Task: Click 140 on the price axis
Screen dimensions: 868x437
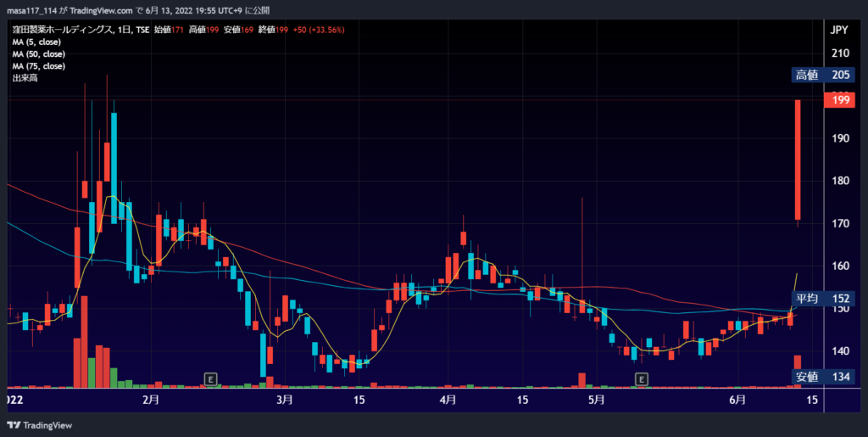Action: tap(840, 351)
